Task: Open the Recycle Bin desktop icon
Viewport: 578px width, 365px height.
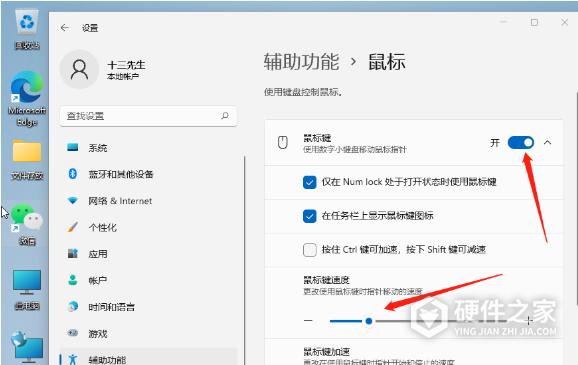Action: 27,29
